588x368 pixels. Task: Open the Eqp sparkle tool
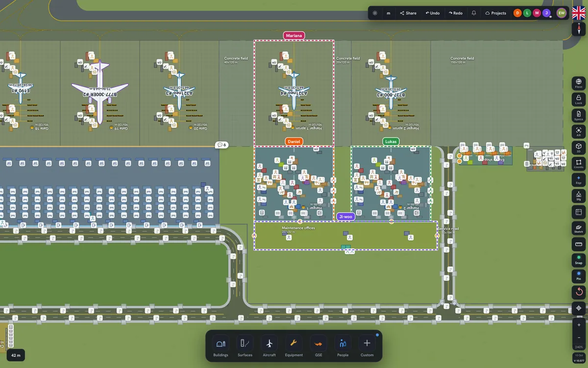pyautogui.click(x=579, y=180)
